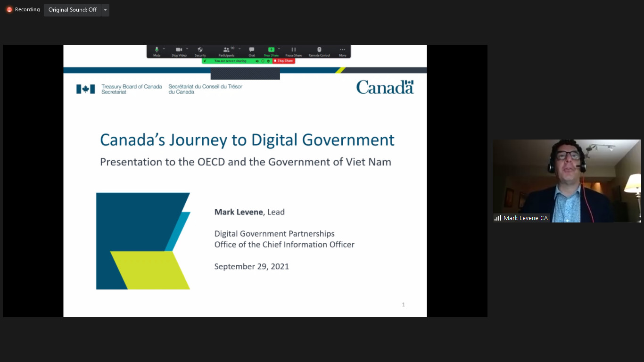Click the Pause Share icon
The width and height of the screenshot is (644, 362).
[x=293, y=49]
